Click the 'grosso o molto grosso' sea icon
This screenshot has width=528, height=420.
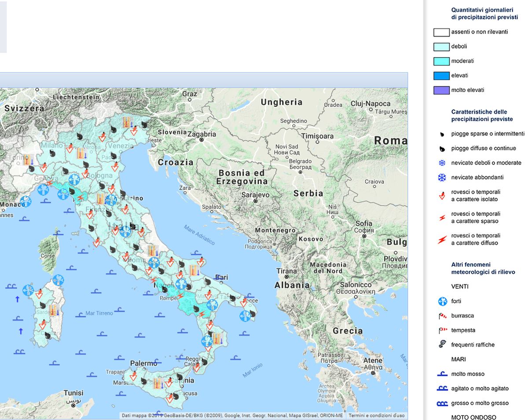click(442, 403)
